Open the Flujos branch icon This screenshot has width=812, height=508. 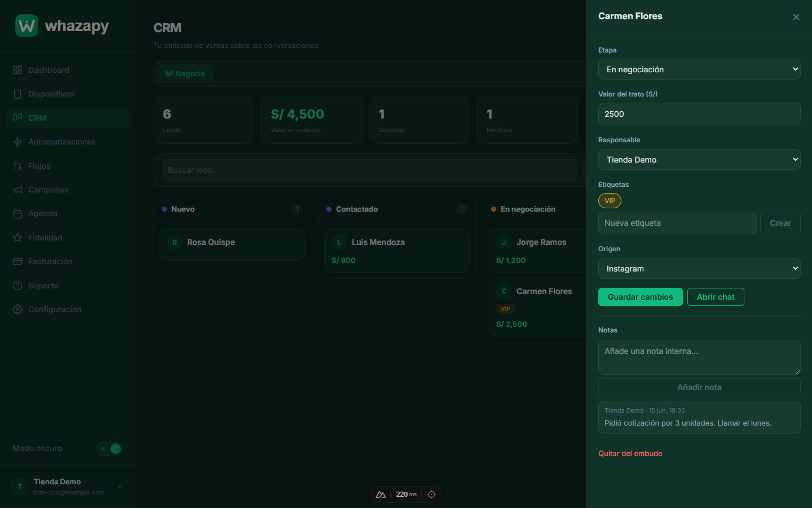[x=17, y=166]
